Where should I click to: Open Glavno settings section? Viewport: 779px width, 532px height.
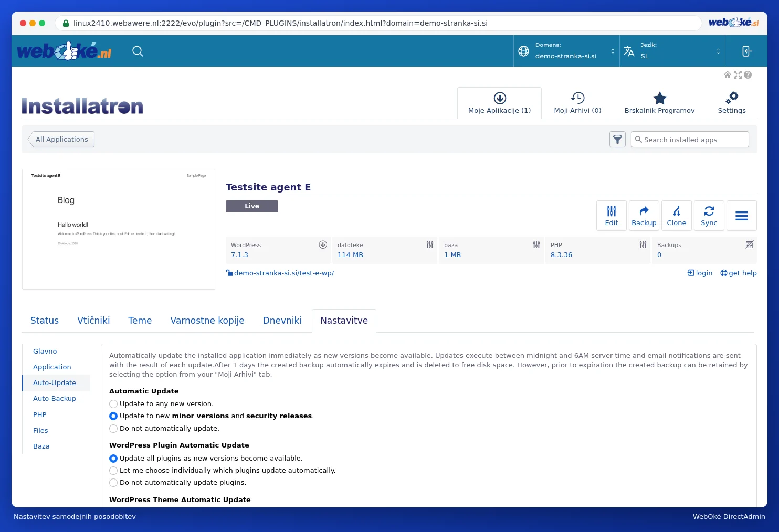click(45, 351)
